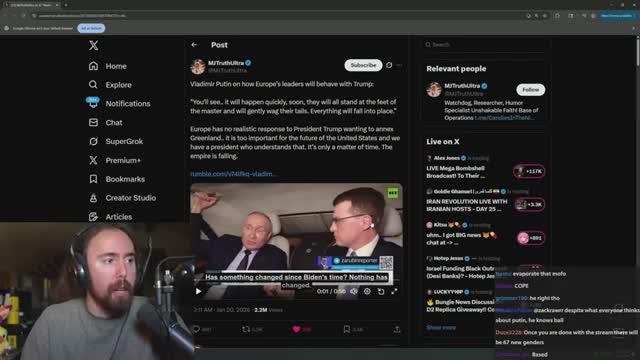
Task: Play the Putin interview video
Action: [x=198, y=291]
